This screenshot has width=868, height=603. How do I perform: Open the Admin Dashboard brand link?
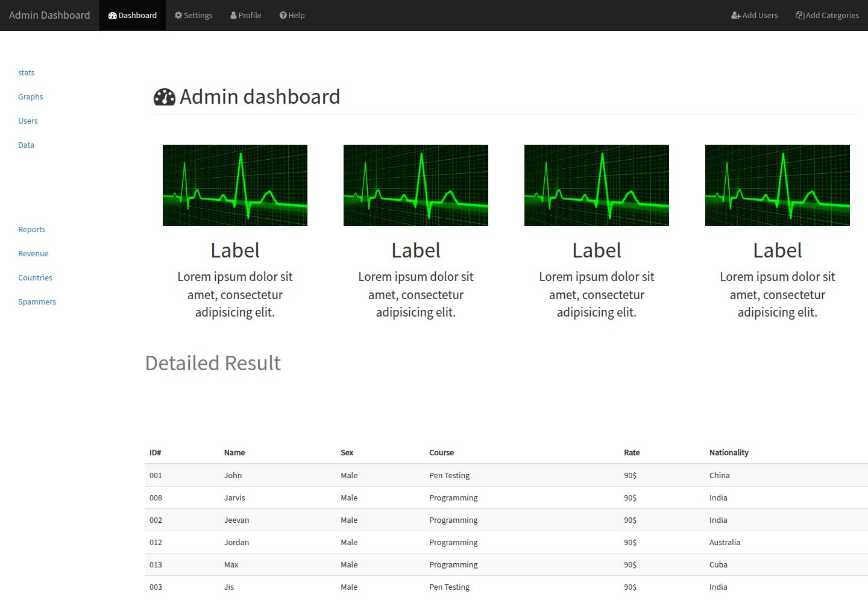click(49, 15)
